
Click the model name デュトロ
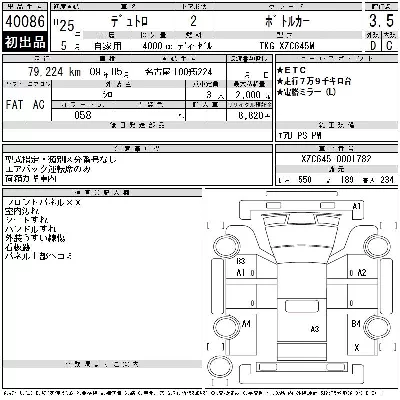click(x=129, y=22)
